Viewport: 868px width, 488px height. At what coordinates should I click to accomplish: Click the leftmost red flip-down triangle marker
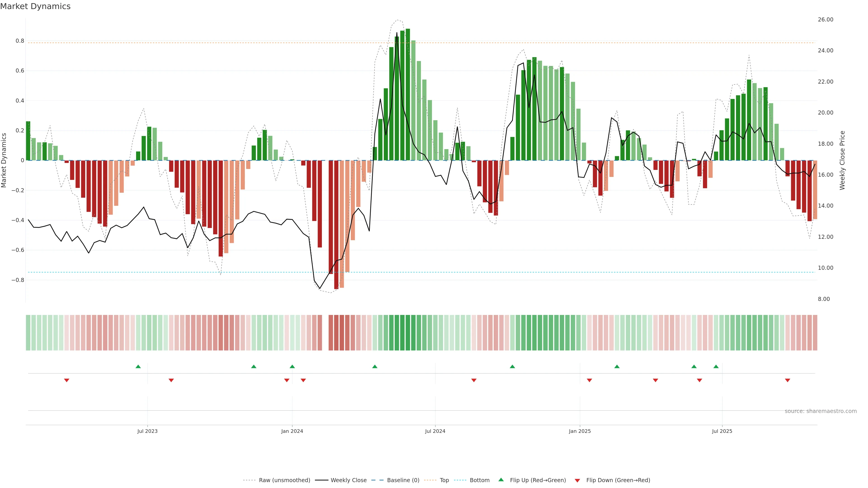(67, 380)
